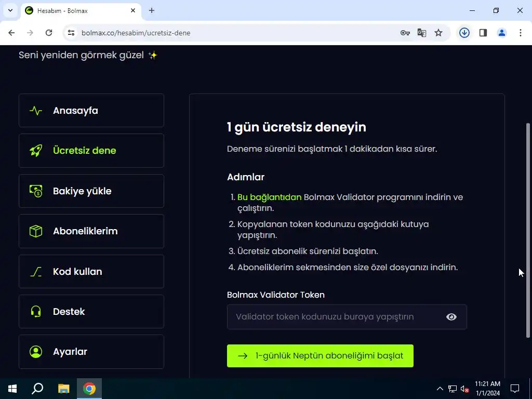Click the headset icon beside Destek
Viewport: 532px width, 399px height.
[x=36, y=312]
